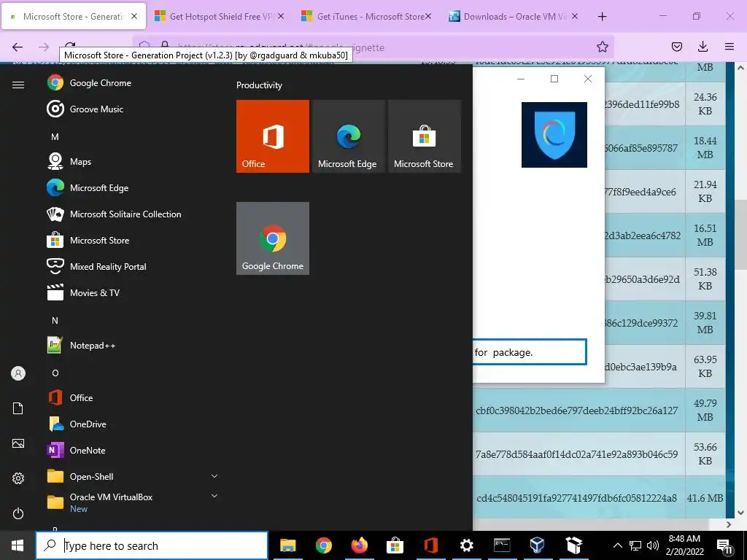Click the Google Chrome pinned tile
Image resolution: width=747 pixels, height=560 pixels.
click(273, 238)
